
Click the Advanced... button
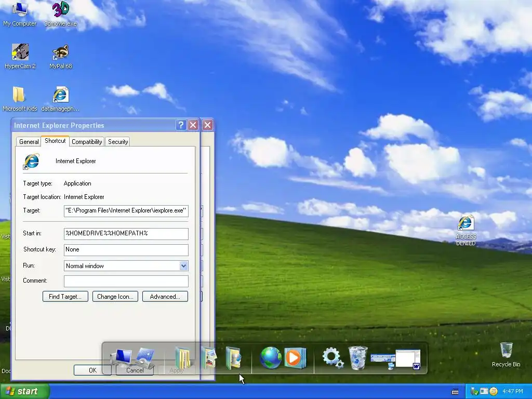[165, 297]
